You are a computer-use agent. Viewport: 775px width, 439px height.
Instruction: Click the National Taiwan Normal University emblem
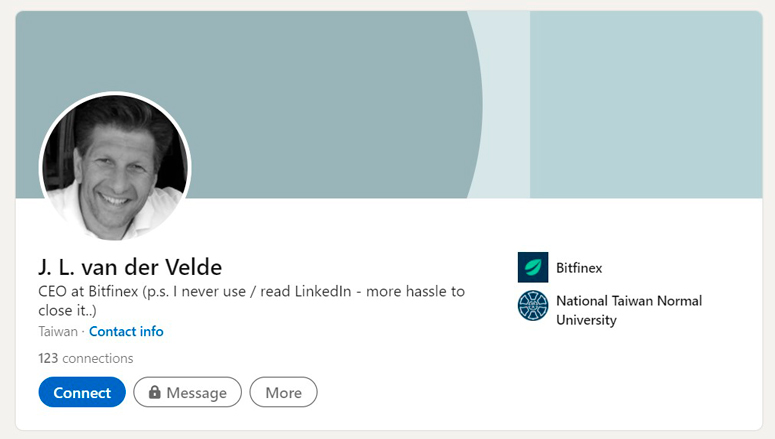pos(532,306)
